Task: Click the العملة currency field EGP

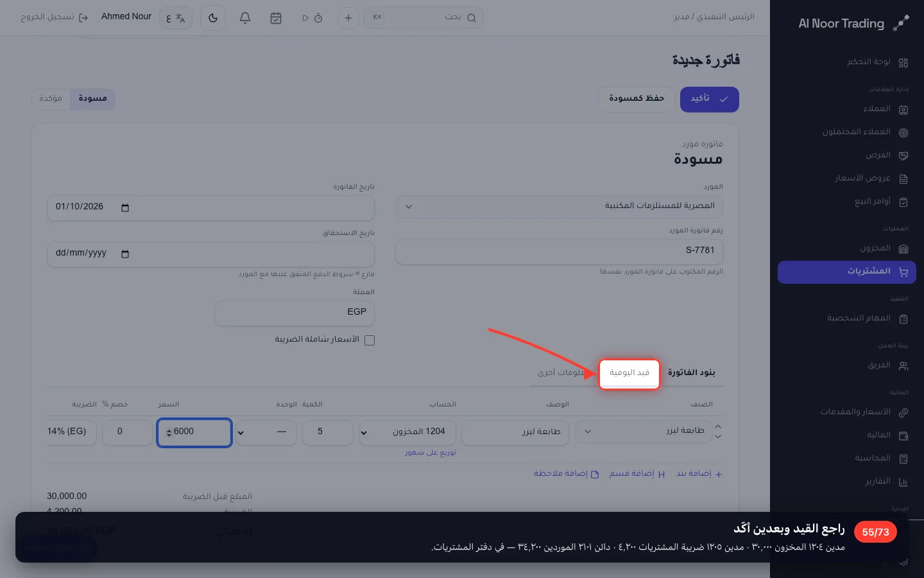Action: (295, 313)
